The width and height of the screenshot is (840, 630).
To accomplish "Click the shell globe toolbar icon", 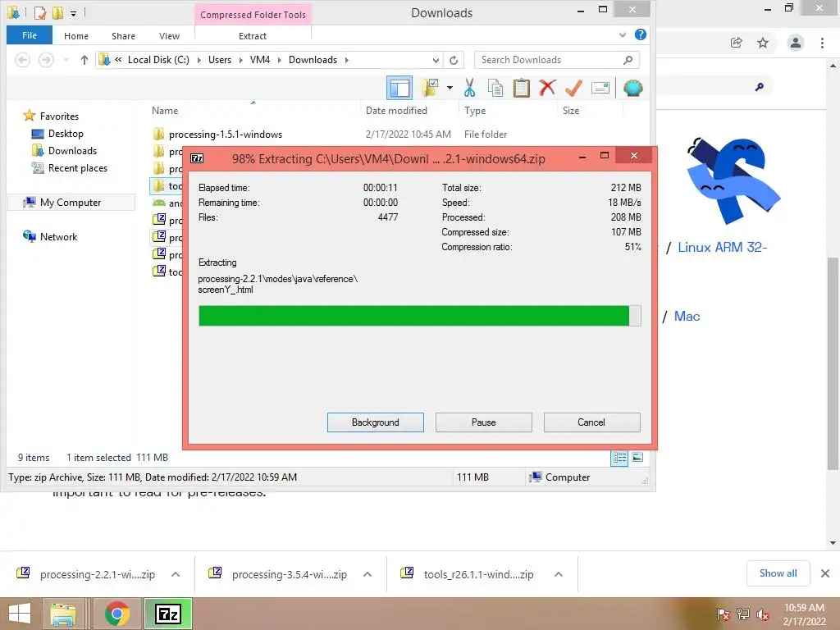I will 632,88.
